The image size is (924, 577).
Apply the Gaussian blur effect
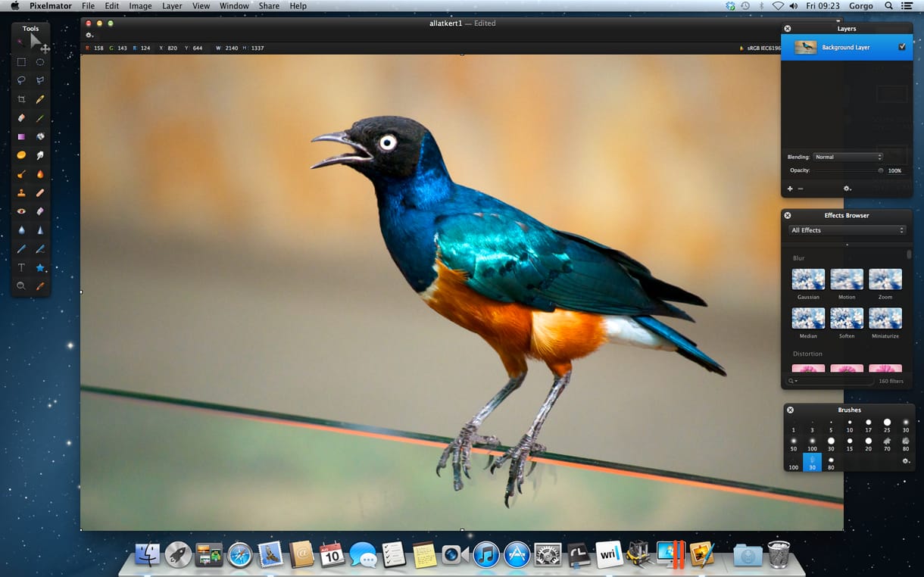pos(808,279)
